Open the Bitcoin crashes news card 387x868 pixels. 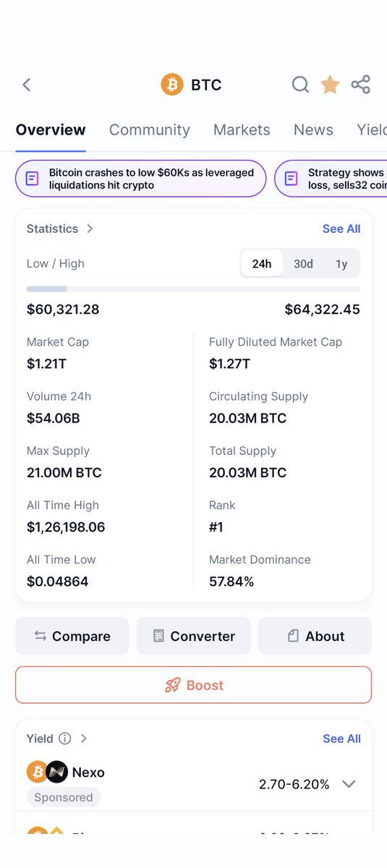point(140,179)
